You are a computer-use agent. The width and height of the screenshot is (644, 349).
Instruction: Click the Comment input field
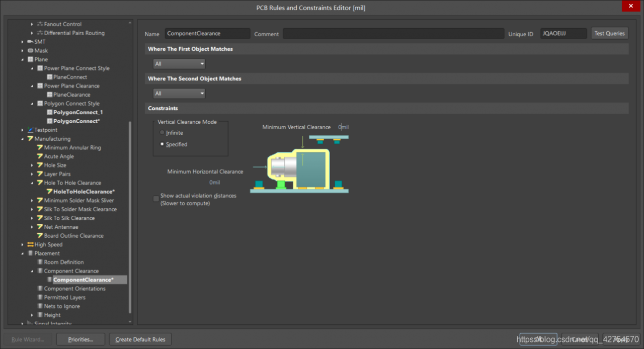(x=393, y=34)
